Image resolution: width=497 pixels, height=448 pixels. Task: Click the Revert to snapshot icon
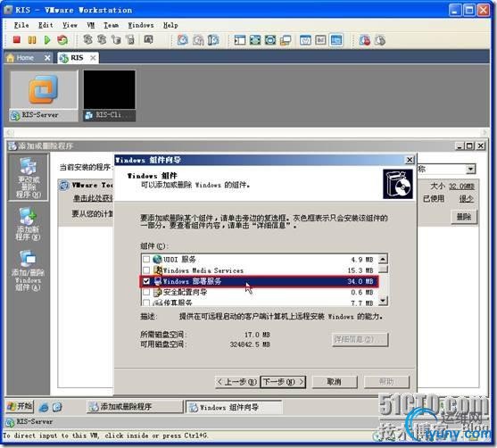click(198, 40)
